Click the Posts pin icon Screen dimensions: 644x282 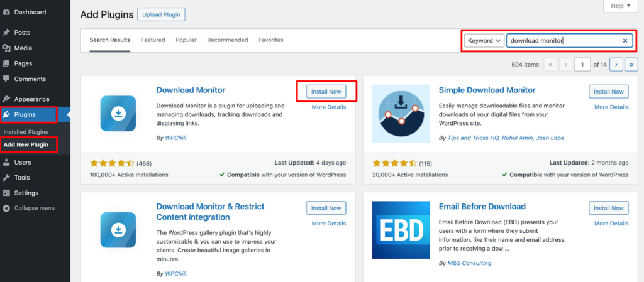point(6,33)
